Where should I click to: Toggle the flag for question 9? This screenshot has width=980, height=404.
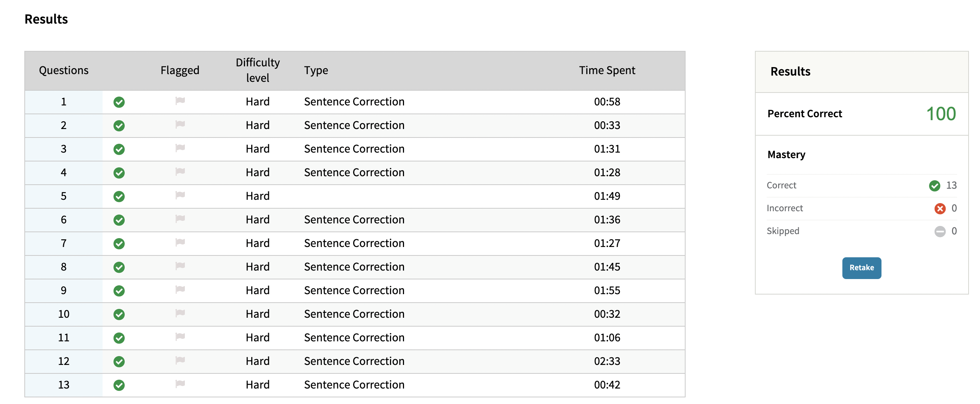180,290
